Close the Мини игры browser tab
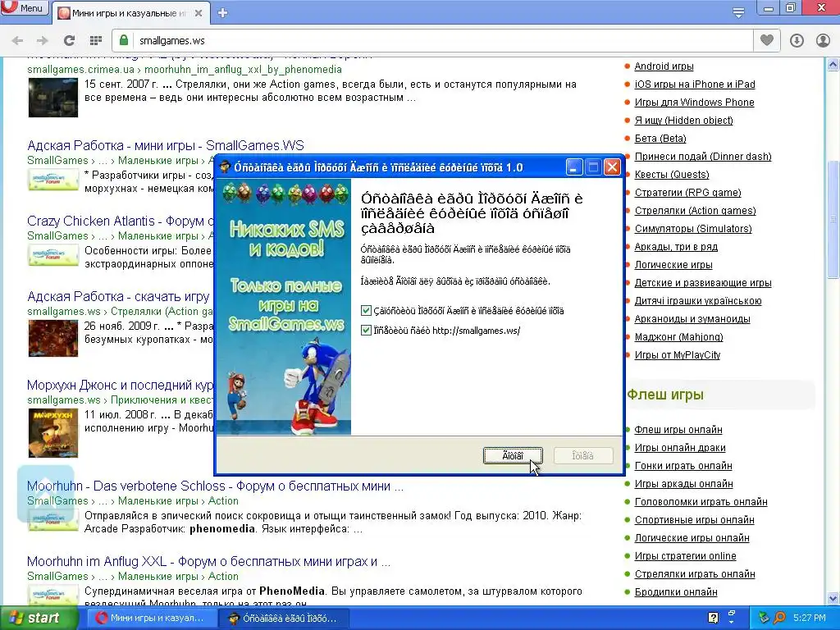Screen dimensions: 840x630 199,13
